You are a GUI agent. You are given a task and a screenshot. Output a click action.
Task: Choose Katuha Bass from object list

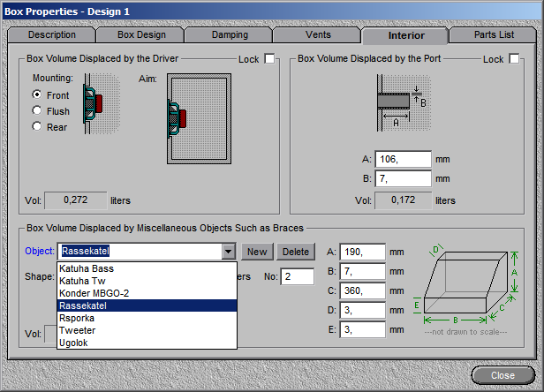147,268
